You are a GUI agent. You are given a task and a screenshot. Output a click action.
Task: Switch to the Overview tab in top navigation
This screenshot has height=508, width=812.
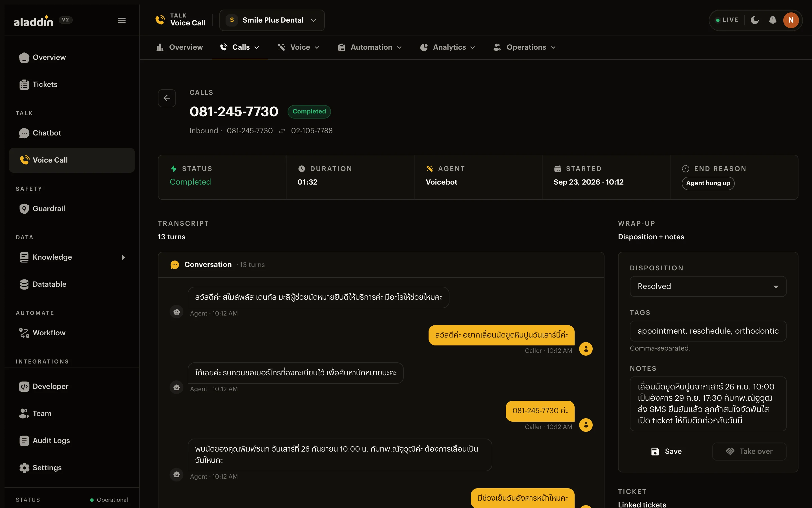point(180,47)
